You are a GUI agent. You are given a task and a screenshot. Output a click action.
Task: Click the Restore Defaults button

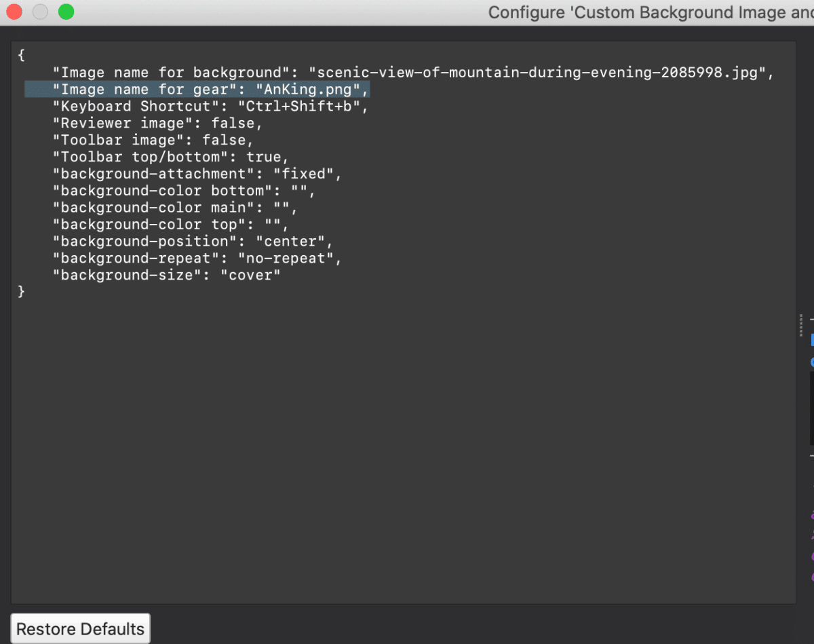(x=79, y=628)
